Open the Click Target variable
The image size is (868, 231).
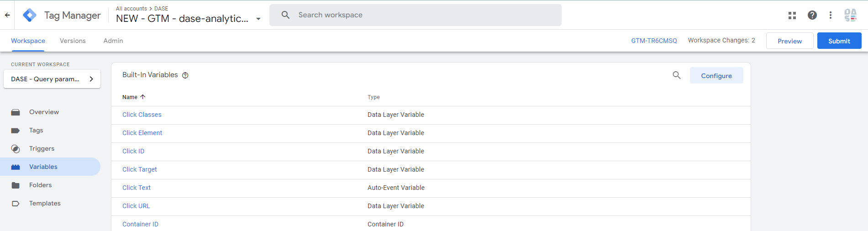[x=140, y=169]
